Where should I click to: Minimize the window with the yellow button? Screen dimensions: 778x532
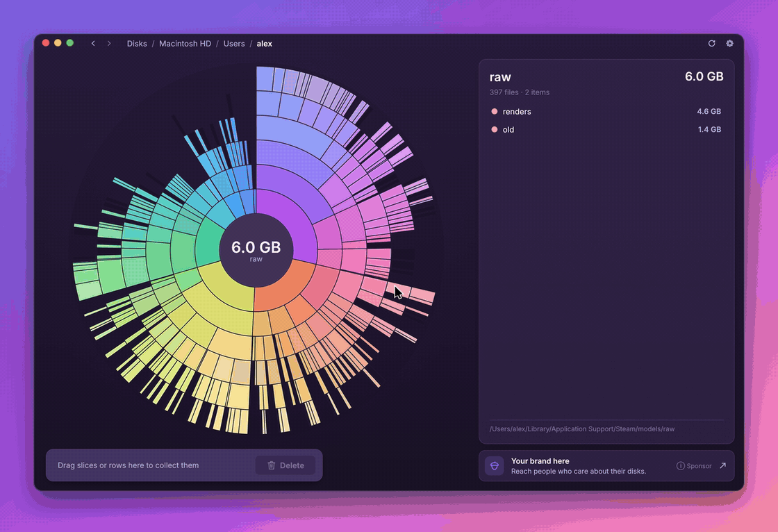click(x=58, y=43)
